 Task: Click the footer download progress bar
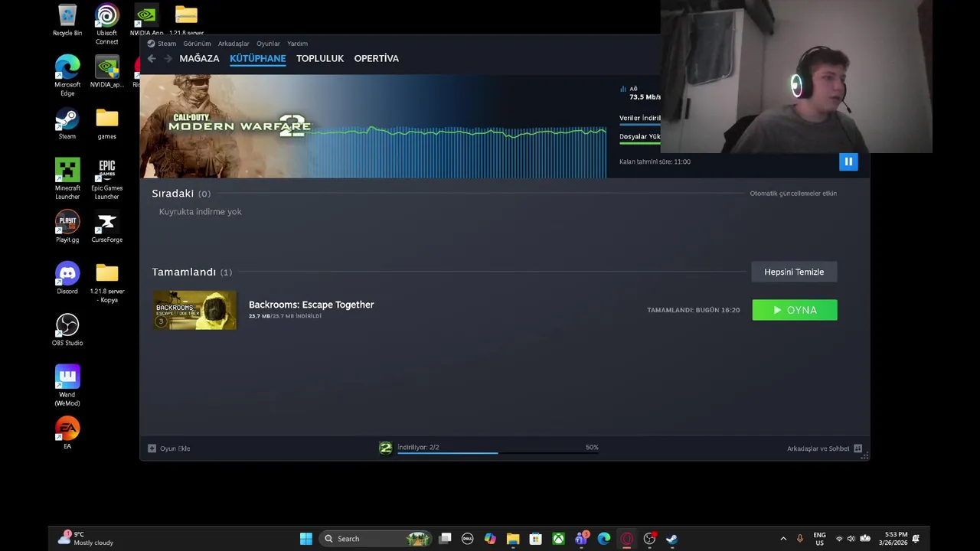498,453
